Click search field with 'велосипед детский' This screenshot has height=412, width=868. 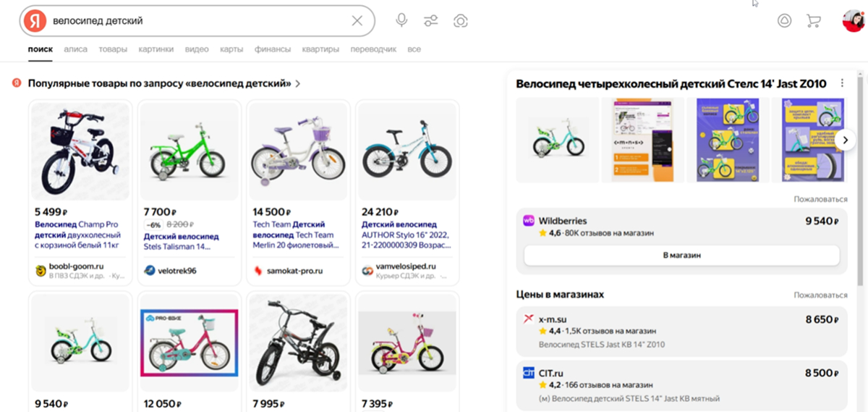click(x=197, y=21)
